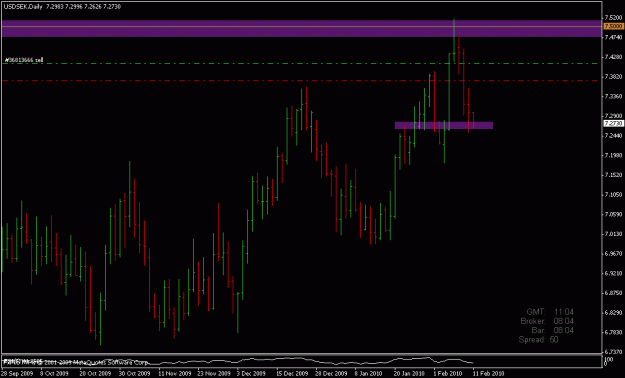Viewport: 625px width, 378px height.
Task: Click the 7.3360 price axis label
Action: point(613,96)
